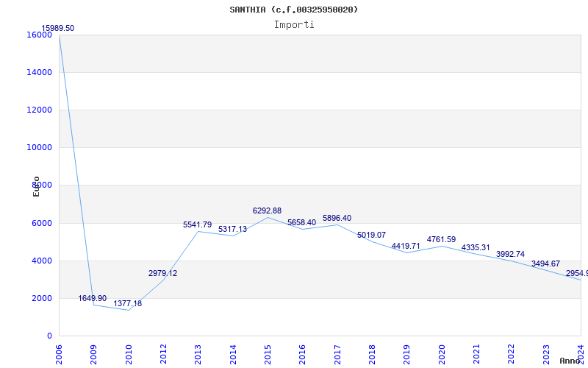
Task: Select the 5896.40 data label
Action: (337, 218)
